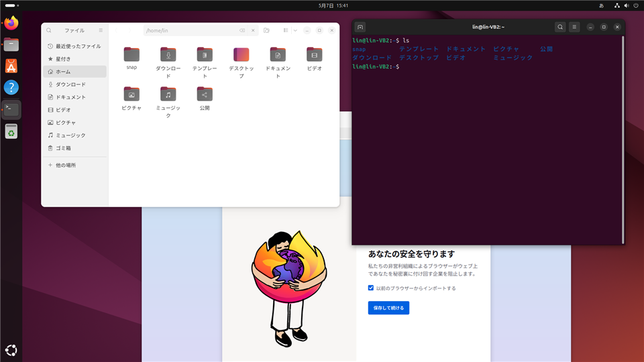This screenshot has height=362, width=644.
Task: Click the activities indicator in top bar
Action: pyautogui.click(x=11, y=6)
